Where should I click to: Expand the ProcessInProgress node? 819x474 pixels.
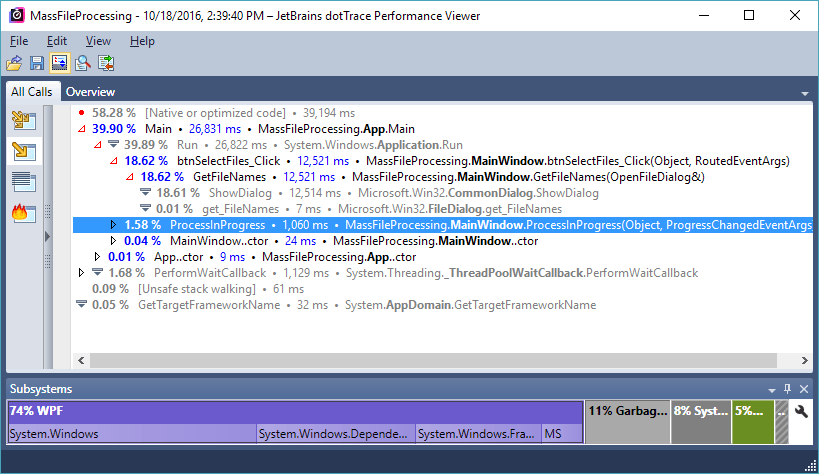(x=113, y=225)
